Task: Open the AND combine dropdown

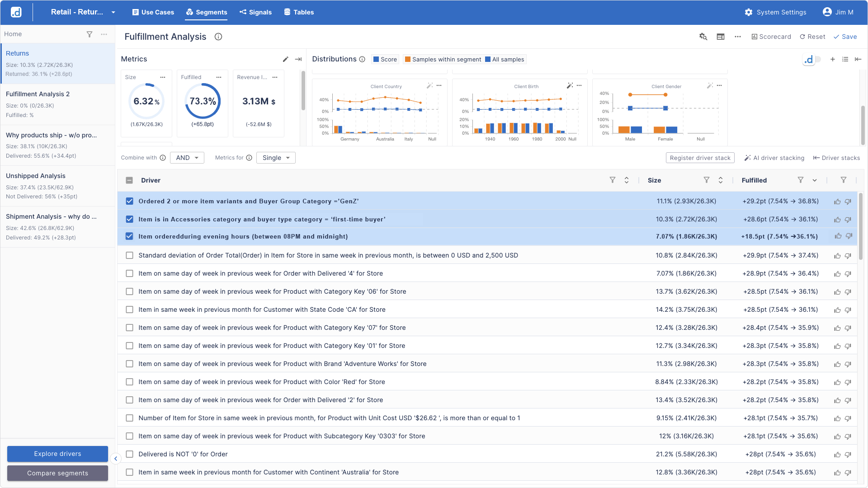Action: pyautogui.click(x=187, y=158)
